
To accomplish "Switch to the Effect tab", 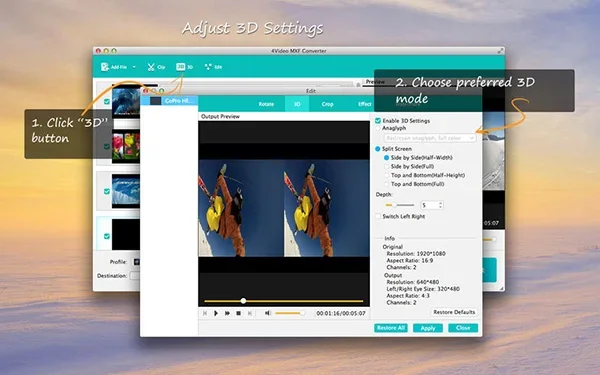I will click(x=364, y=104).
